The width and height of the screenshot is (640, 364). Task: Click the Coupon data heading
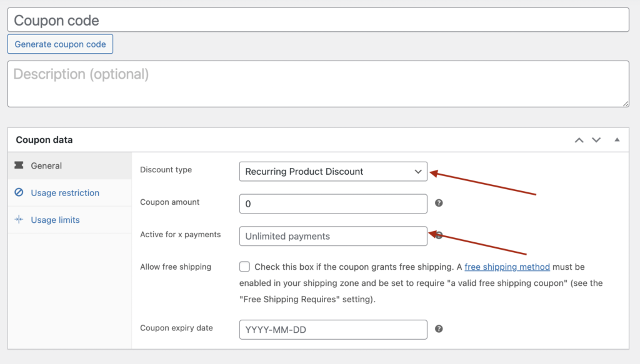(x=44, y=140)
